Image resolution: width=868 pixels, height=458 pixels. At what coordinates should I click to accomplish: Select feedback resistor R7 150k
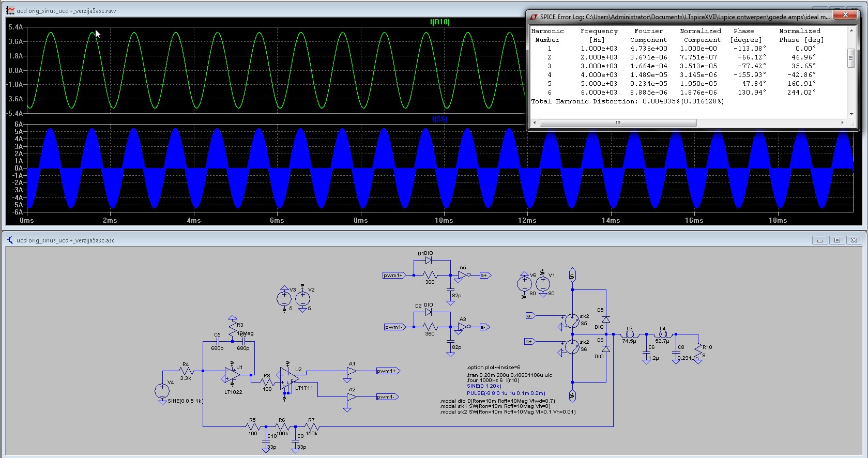pyautogui.click(x=311, y=426)
